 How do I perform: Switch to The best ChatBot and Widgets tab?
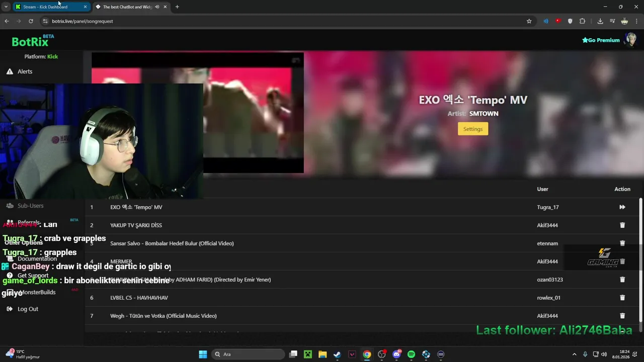tap(127, 7)
